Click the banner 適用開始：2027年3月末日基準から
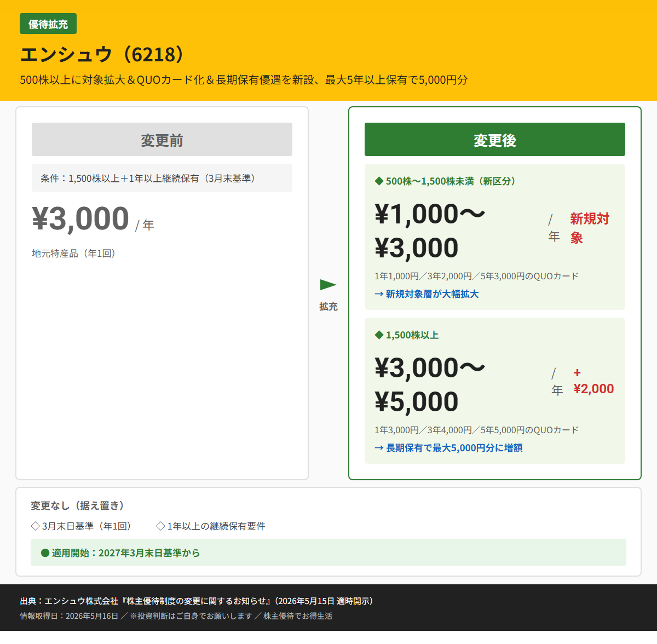657x644 pixels. [x=328, y=552]
